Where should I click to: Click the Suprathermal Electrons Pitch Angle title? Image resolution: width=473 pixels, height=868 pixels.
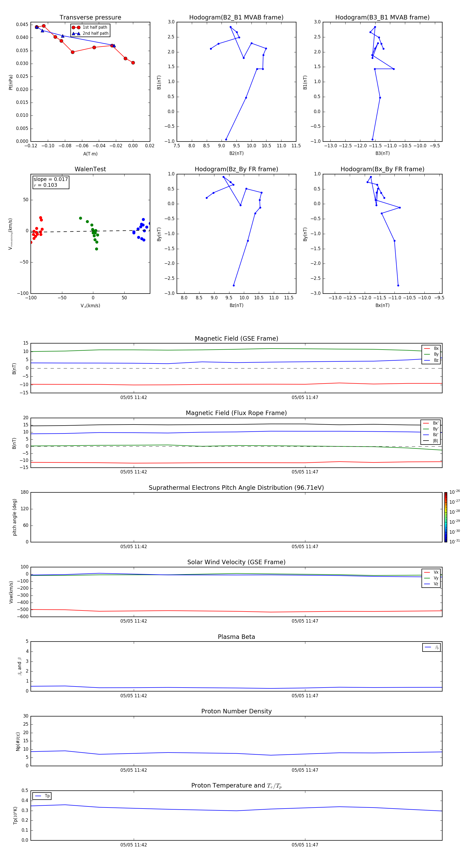(236, 488)
